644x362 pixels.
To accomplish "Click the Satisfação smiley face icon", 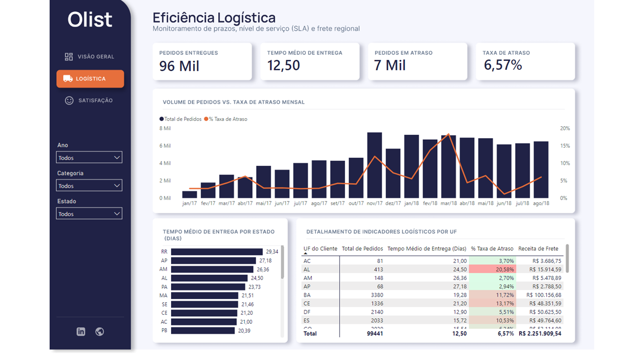I will coord(69,101).
